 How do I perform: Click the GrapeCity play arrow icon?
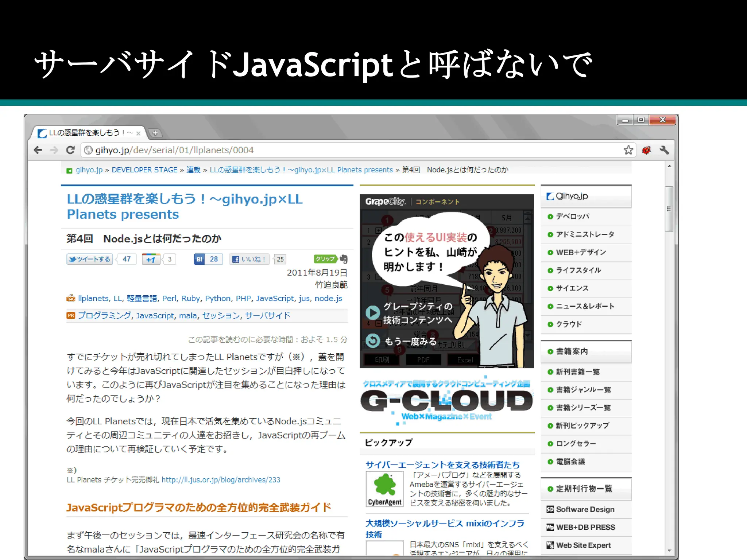point(373,312)
